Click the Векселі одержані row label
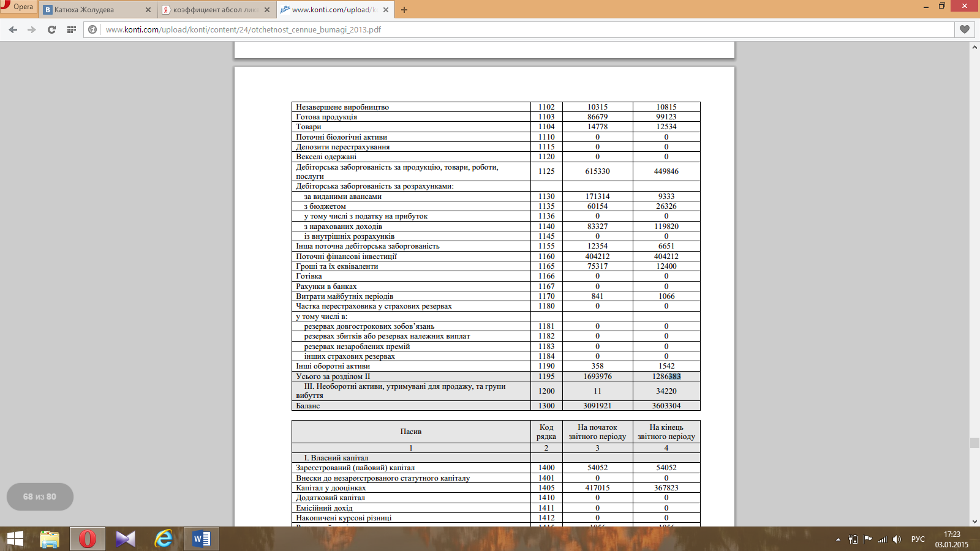This screenshot has width=980, height=551. point(326,157)
